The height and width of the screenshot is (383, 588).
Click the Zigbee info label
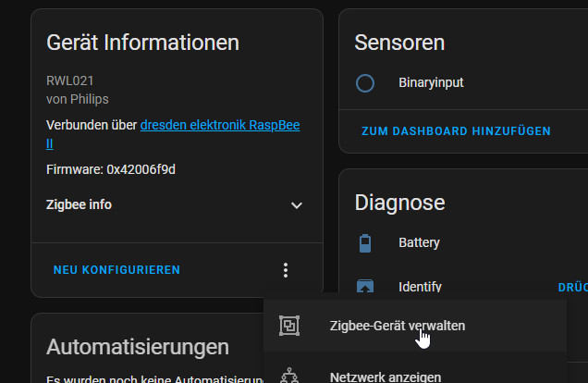pos(79,204)
